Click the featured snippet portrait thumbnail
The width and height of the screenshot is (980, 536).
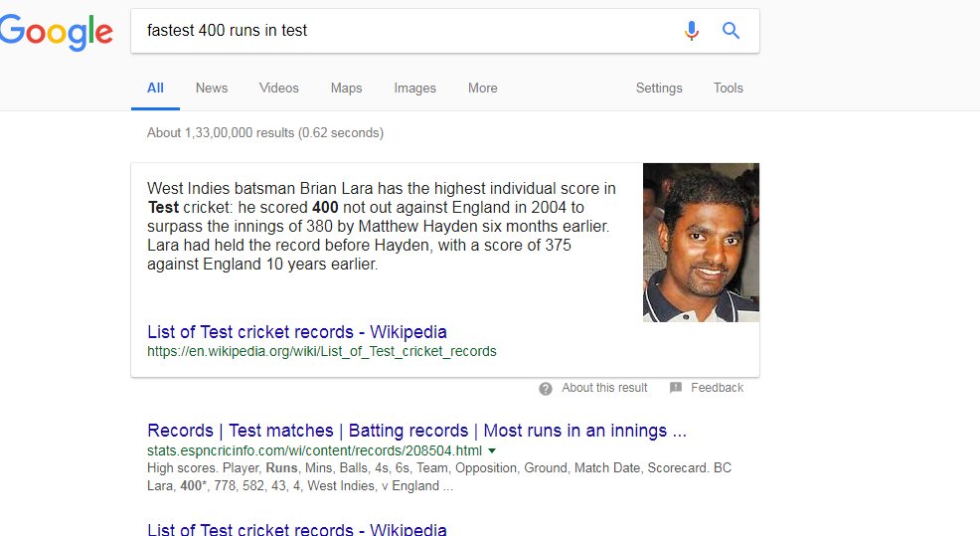(702, 243)
